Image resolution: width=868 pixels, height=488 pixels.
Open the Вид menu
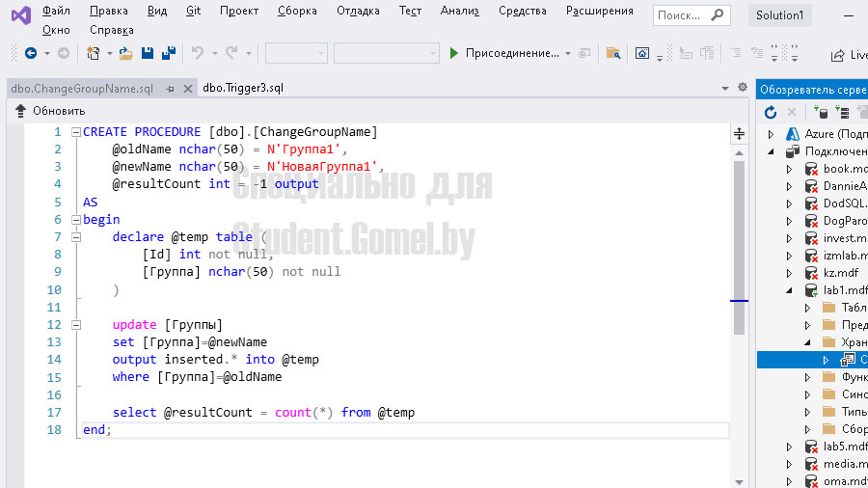coord(157,11)
